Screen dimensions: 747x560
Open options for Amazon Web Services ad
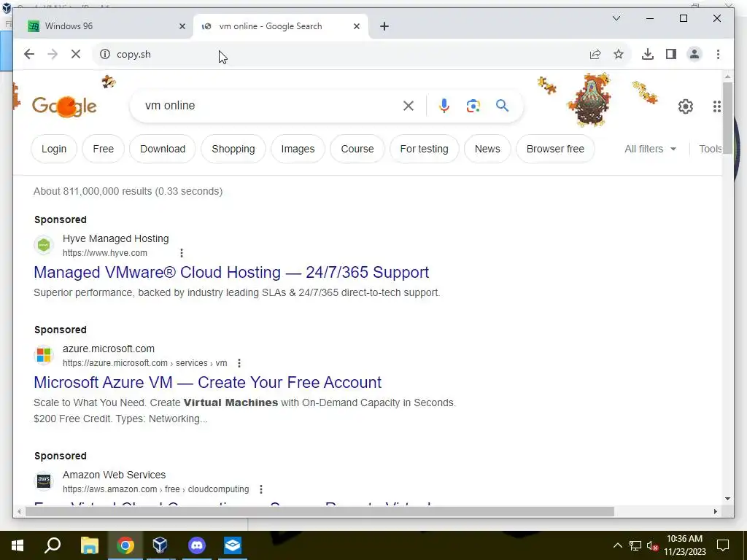[x=261, y=489]
